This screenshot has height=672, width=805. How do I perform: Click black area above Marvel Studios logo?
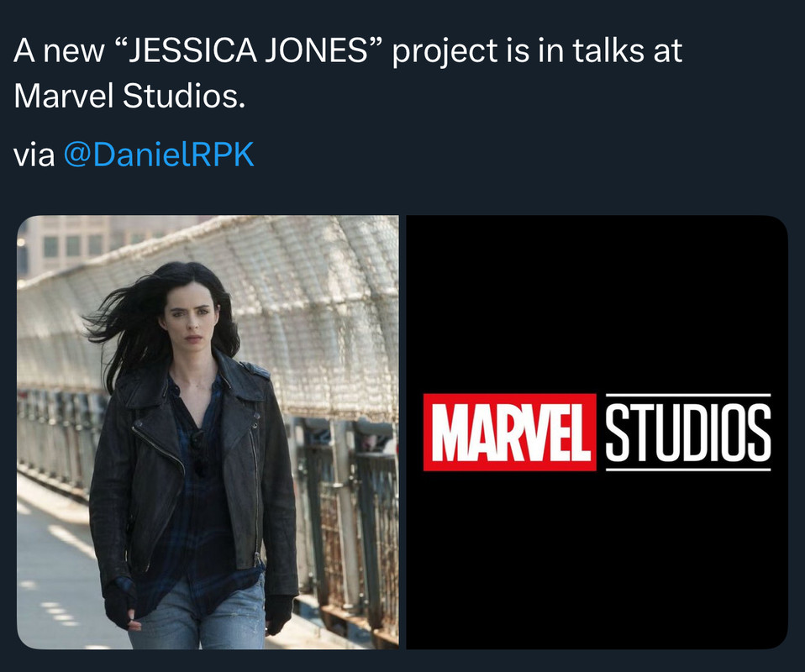tap(597, 303)
